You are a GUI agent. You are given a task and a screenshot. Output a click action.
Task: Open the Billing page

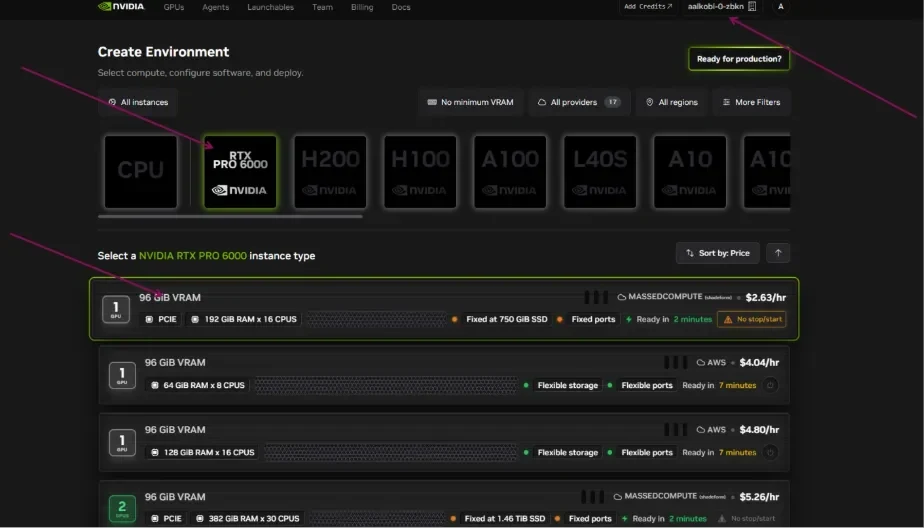coord(362,7)
